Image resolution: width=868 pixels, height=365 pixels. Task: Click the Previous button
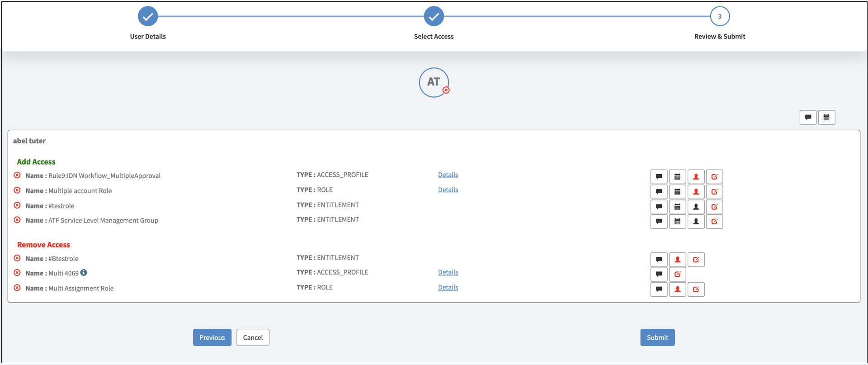[212, 337]
